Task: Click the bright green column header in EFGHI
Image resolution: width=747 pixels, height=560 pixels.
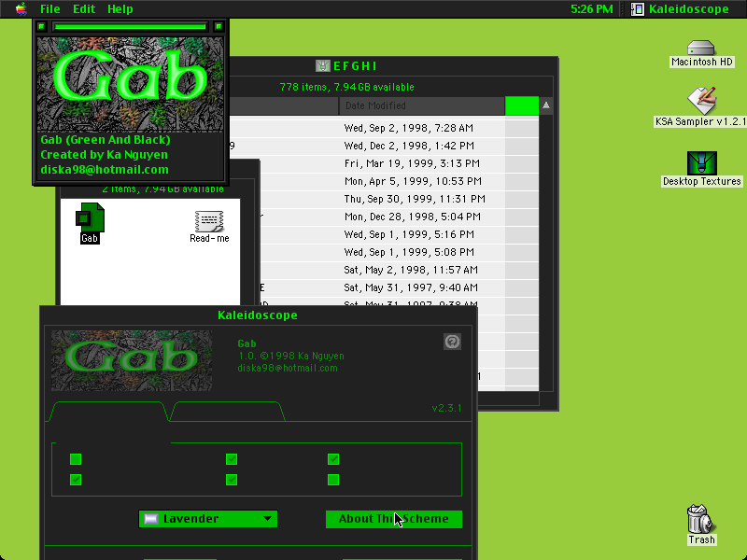Action: point(522,105)
